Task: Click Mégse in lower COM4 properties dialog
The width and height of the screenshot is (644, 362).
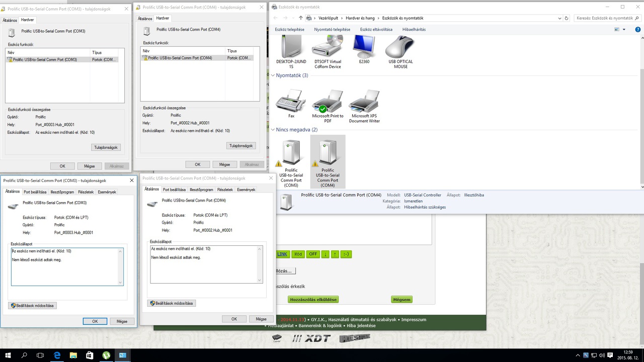Action: (x=261, y=319)
